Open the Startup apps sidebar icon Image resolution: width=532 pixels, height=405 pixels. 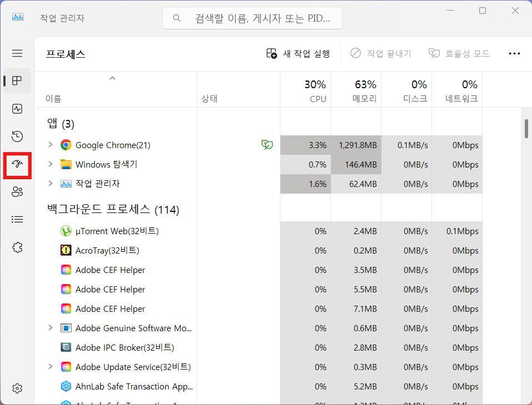pyautogui.click(x=17, y=165)
